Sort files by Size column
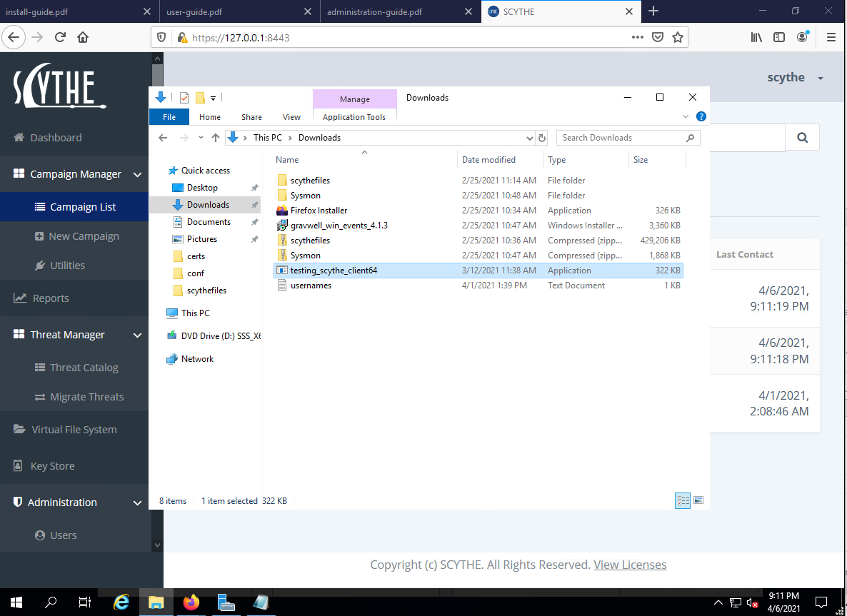This screenshot has width=847, height=616. pyautogui.click(x=641, y=159)
